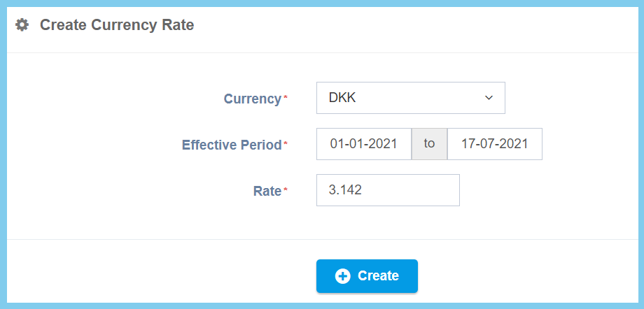Click the start date field 01-01-2021
644x309 pixels.
tap(363, 144)
